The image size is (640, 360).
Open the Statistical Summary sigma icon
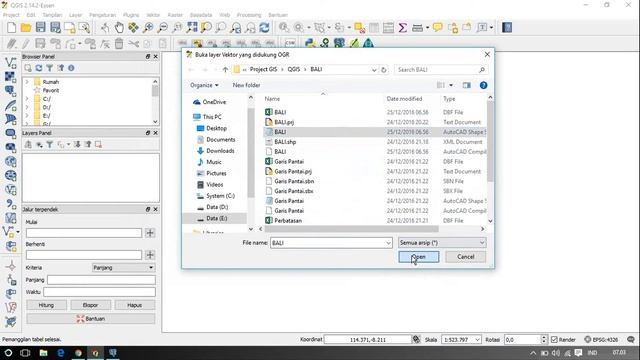pos(402,27)
